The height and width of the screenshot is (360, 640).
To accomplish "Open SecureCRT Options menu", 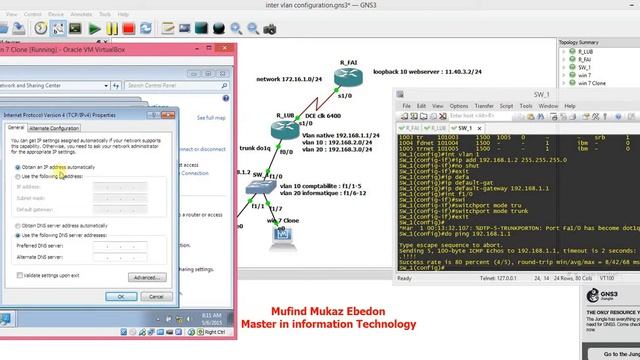I will [459, 106].
